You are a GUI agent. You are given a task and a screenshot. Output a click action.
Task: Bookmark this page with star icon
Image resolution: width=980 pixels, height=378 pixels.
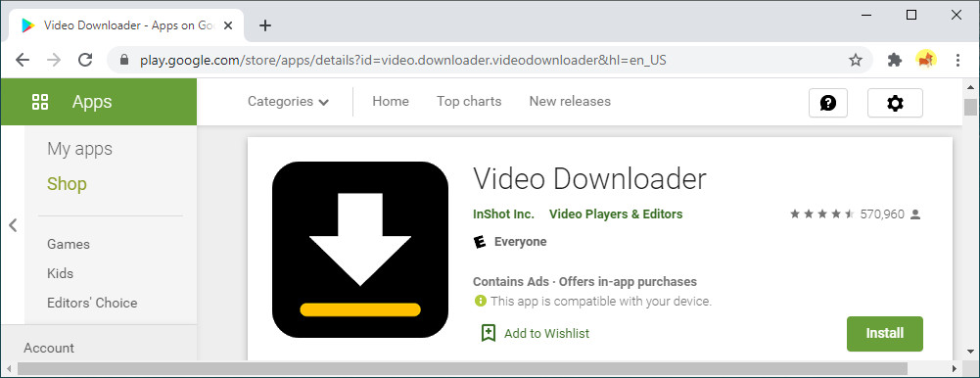pyautogui.click(x=855, y=60)
